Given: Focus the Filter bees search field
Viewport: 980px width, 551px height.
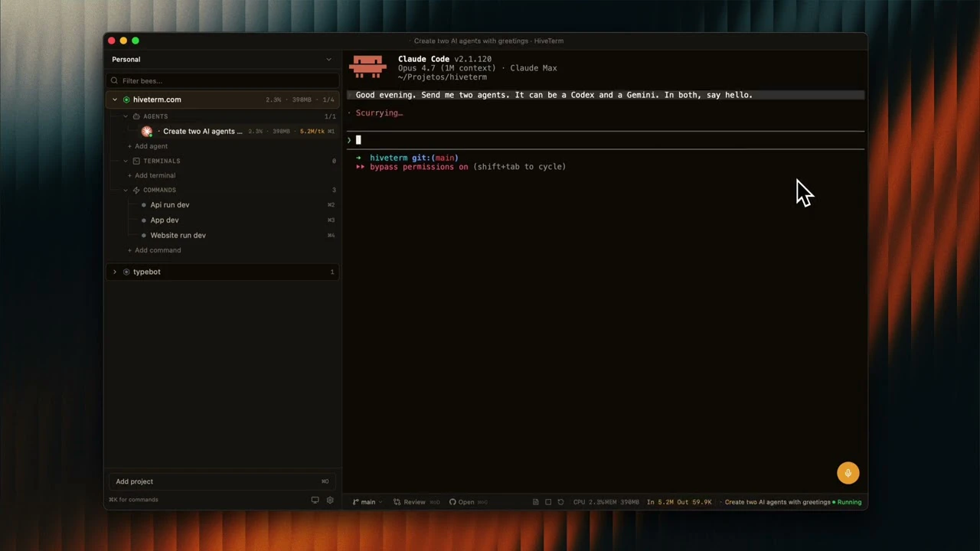Looking at the screenshot, I should [x=222, y=80].
